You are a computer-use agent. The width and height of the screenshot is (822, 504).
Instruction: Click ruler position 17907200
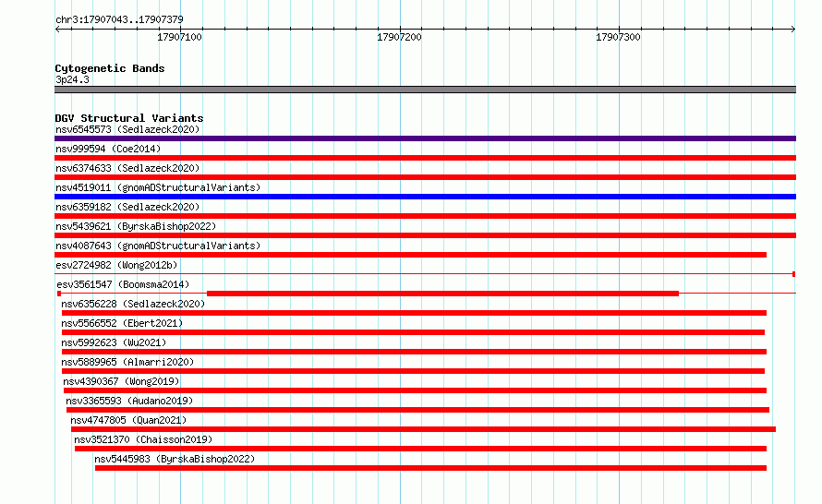pos(399,37)
